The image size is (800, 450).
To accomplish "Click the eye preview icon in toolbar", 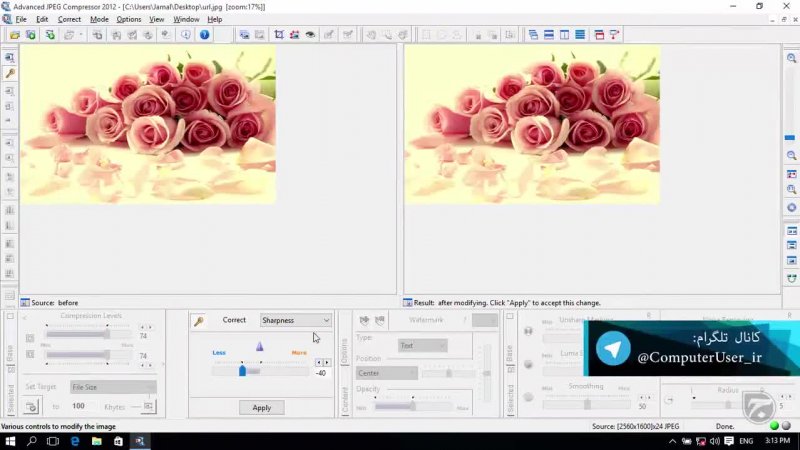I will [311, 34].
